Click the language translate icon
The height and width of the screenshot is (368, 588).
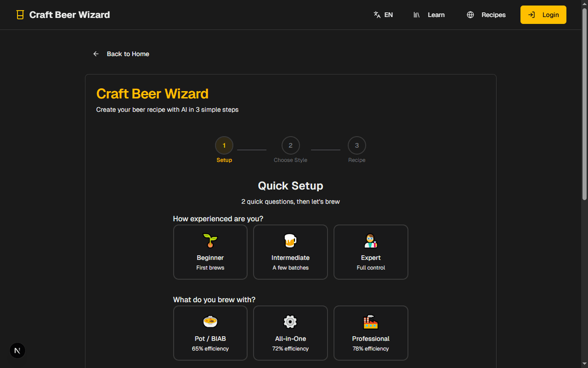pyautogui.click(x=377, y=15)
